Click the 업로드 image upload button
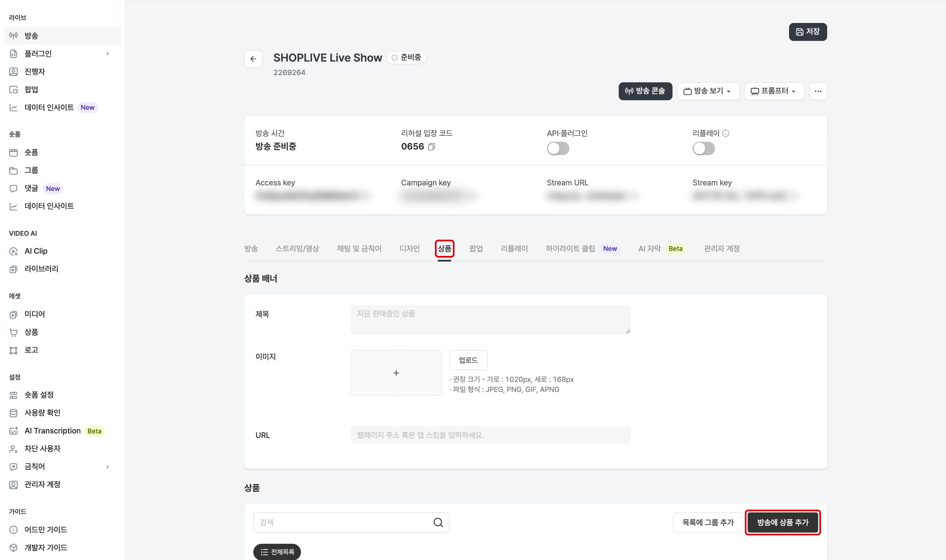 pos(468,360)
